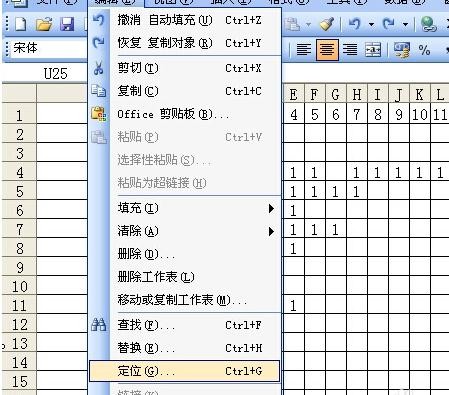
Task: Click the Name Box showing U25
Action: (x=46, y=73)
